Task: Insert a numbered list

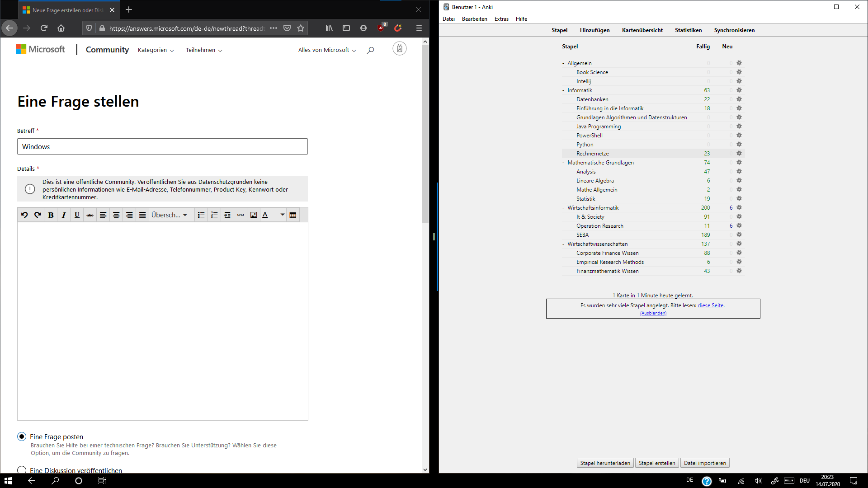Action: 214,215
